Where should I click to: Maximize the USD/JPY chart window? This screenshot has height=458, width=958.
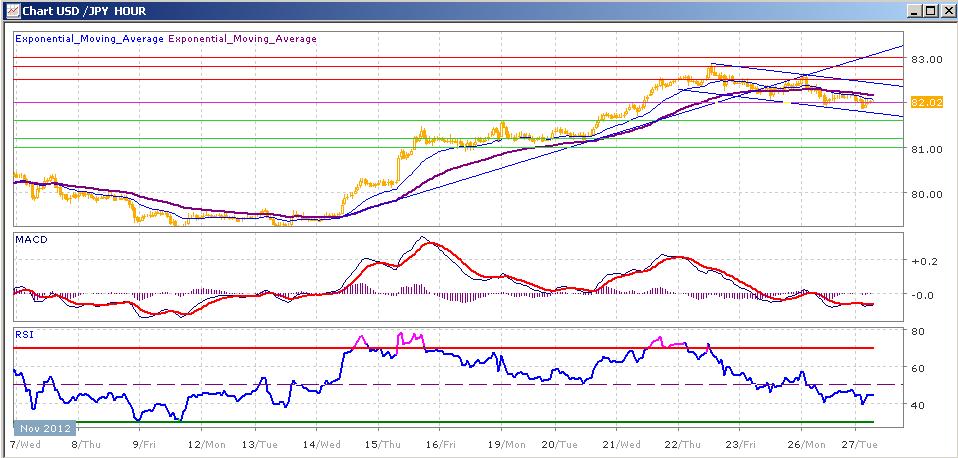(x=929, y=10)
